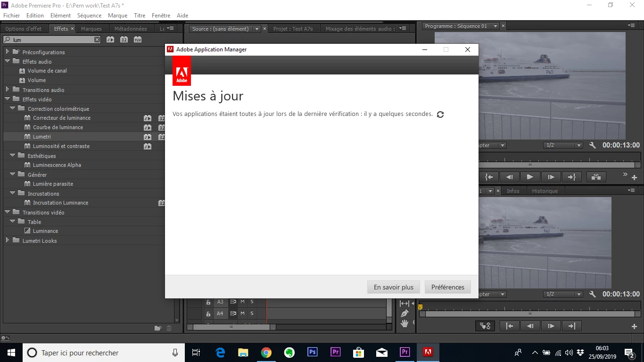This screenshot has height=362, width=644.
Task: Select the Hand tool
Action: [x=405, y=323]
